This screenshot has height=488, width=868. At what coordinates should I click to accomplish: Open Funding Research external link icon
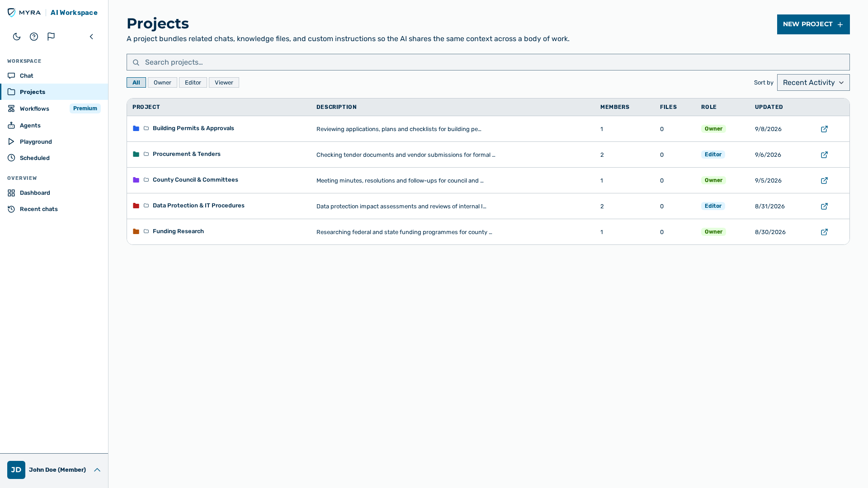click(x=824, y=232)
